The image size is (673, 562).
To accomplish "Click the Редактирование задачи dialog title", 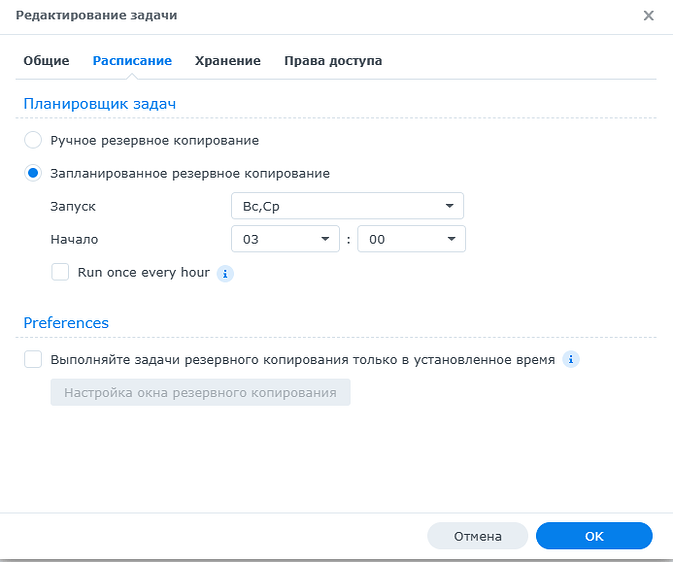I will tap(91, 16).
